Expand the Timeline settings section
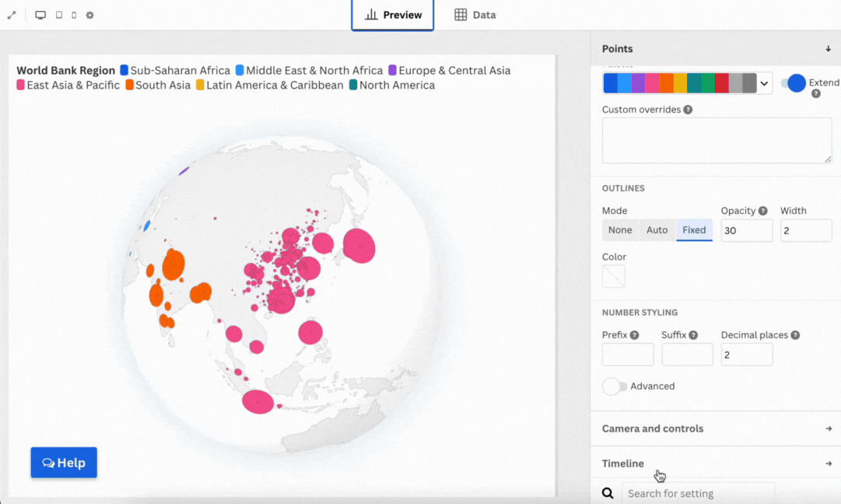The height and width of the screenshot is (504, 841). point(716,464)
